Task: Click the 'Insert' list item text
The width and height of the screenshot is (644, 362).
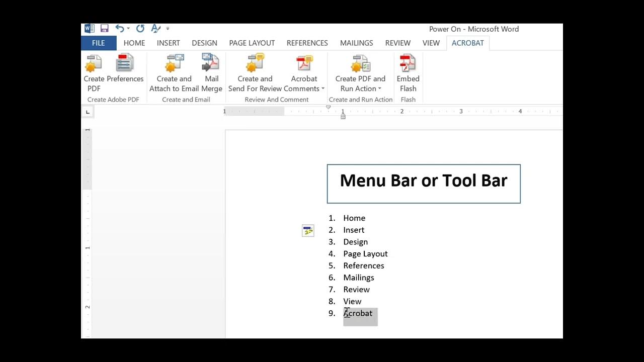Action: coord(354,230)
